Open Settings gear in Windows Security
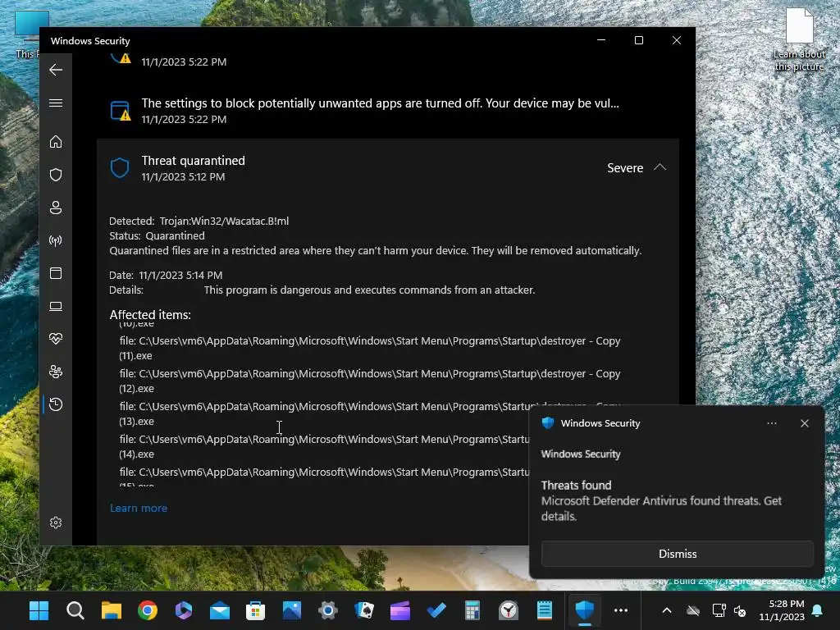Viewport: 840px width, 630px height. tap(56, 523)
